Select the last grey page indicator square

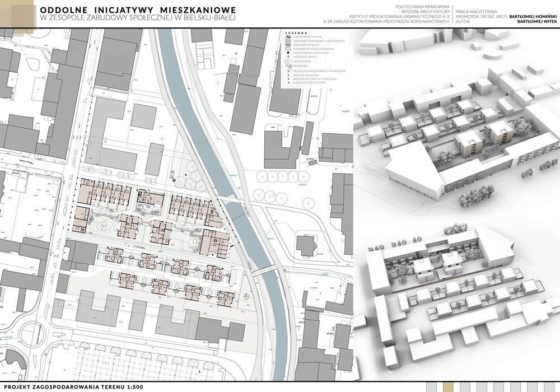click(549, 386)
